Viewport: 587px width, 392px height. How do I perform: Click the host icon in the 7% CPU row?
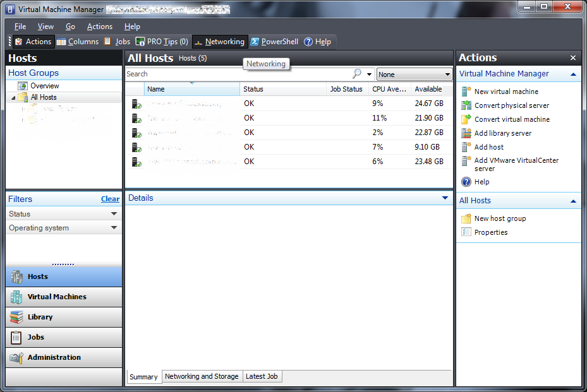click(x=136, y=147)
